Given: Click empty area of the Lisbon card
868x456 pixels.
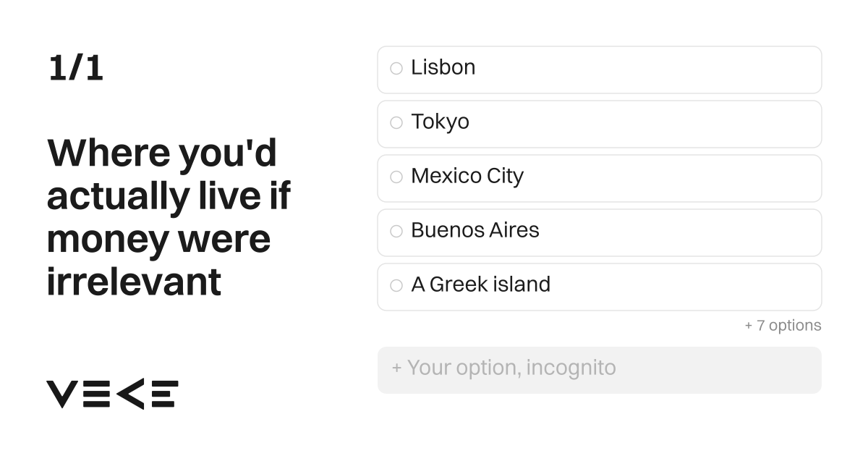Looking at the screenshot, I should 651,69.
